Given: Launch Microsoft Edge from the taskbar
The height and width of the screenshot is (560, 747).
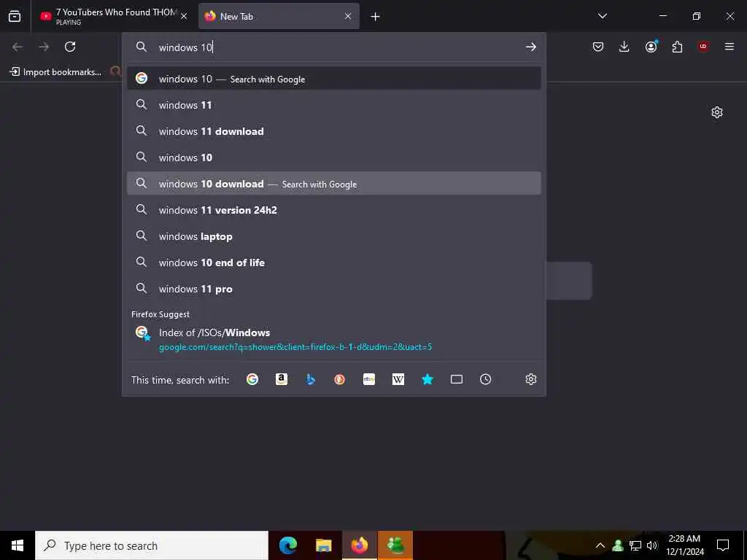Looking at the screenshot, I should coord(288,545).
